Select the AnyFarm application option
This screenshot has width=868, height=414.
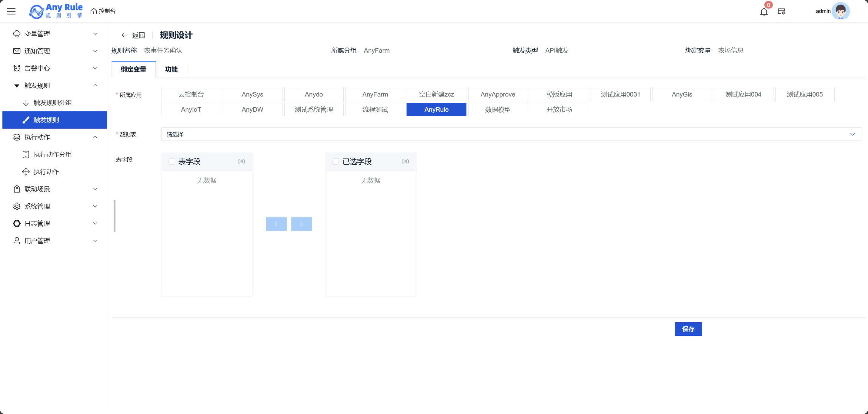pos(375,95)
